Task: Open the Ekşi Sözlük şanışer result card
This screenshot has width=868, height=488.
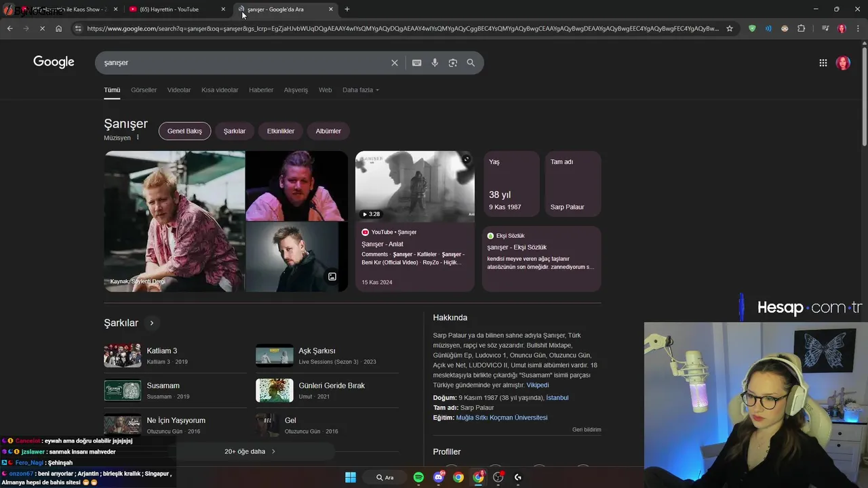Action: point(541,259)
